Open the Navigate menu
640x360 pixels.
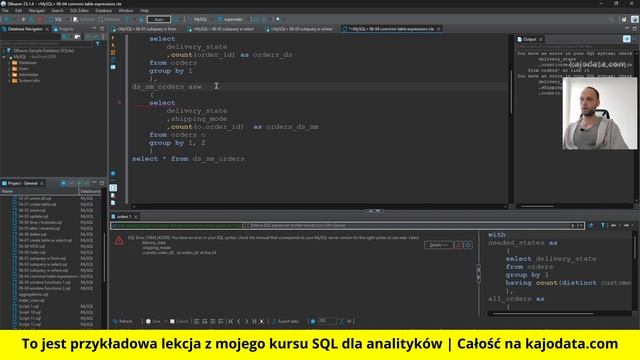click(36, 11)
